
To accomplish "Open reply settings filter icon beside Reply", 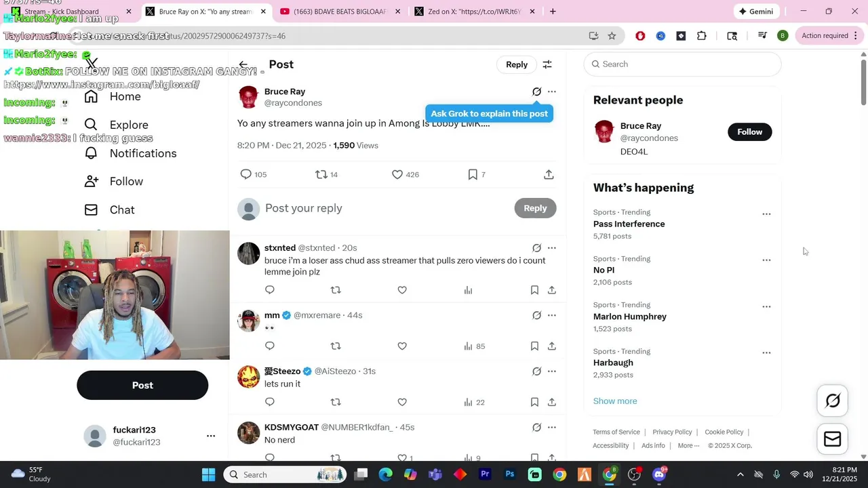I will [x=547, y=64].
